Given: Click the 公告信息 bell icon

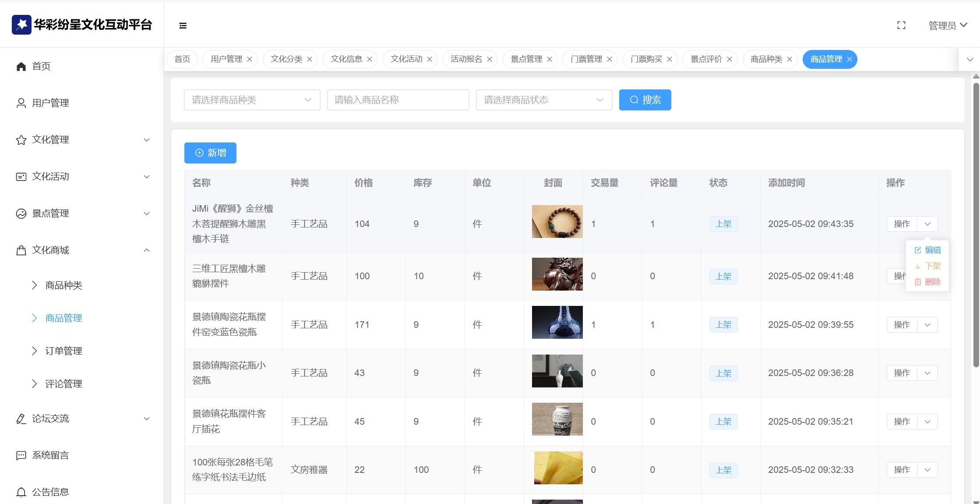Looking at the screenshot, I should pyautogui.click(x=21, y=492).
